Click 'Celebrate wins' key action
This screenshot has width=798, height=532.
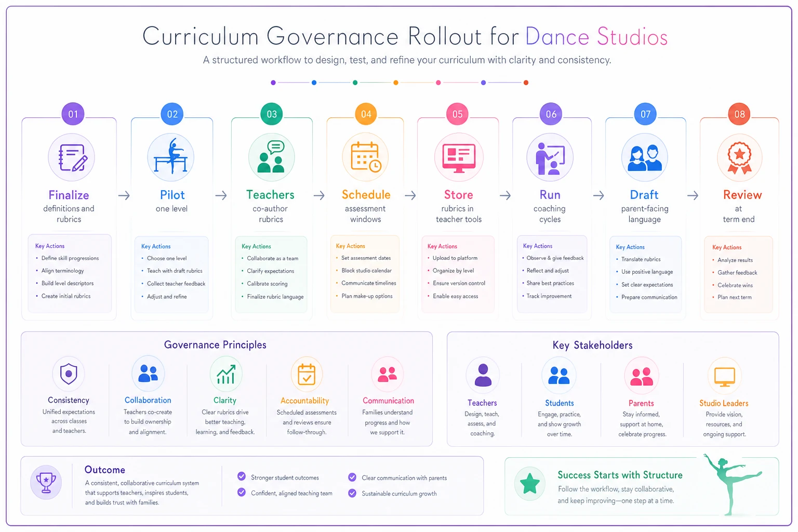point(735,285)
